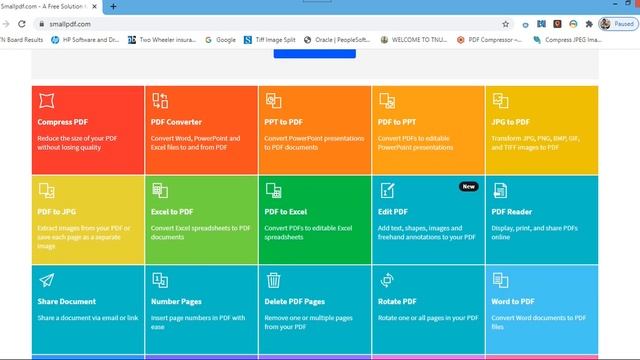The width and height of the screenshot is (640, 360).
Task: Open the PDF to Excel title link
Action: tap(285, 212)
